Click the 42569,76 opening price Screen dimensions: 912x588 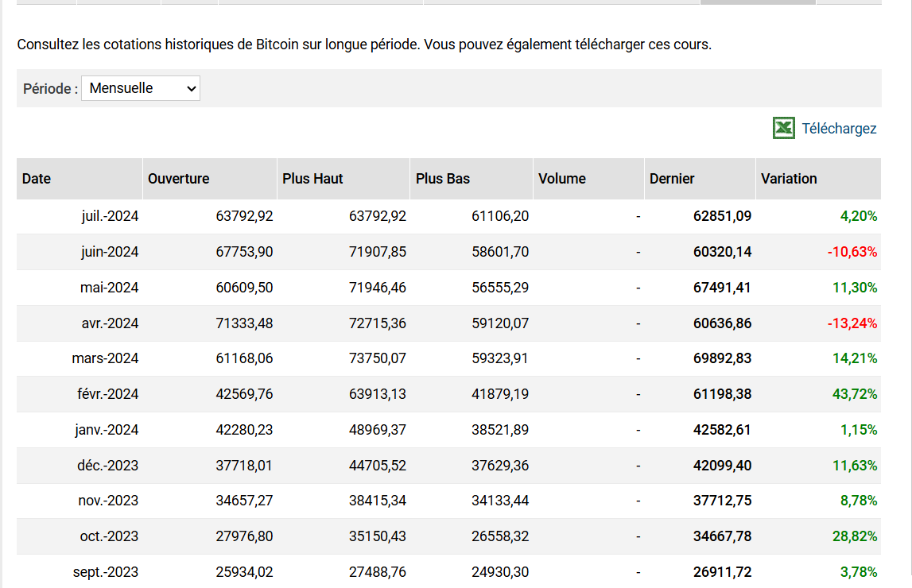point(244,394)
